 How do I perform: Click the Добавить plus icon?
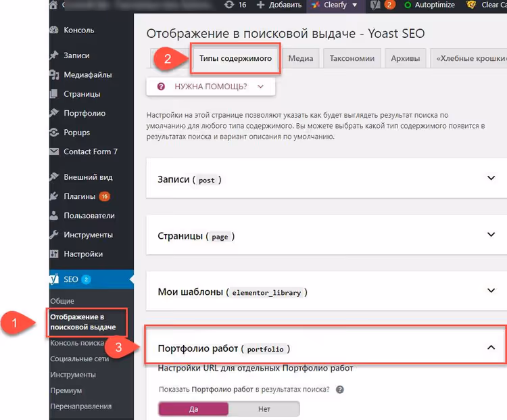click(x=261, y=5)
